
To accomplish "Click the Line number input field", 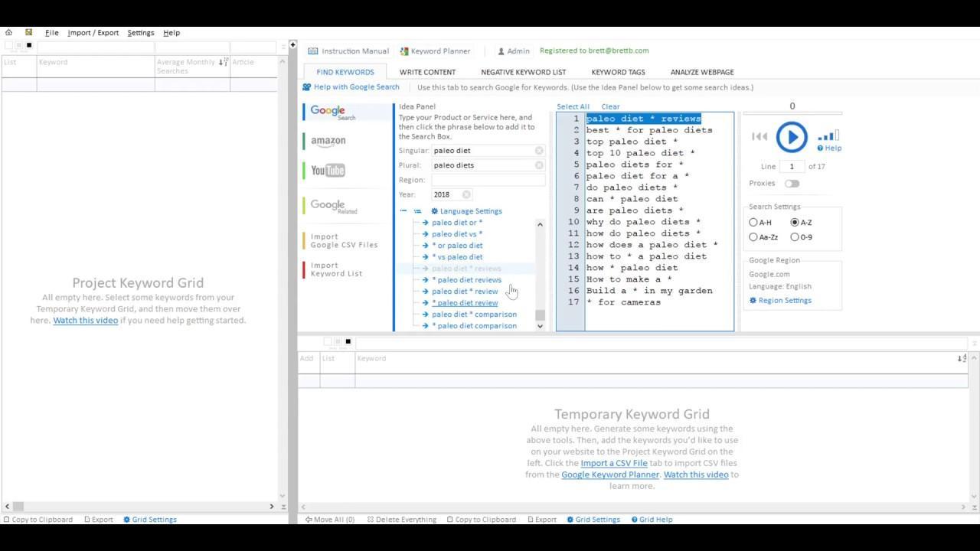I will [x=792, y=166].
